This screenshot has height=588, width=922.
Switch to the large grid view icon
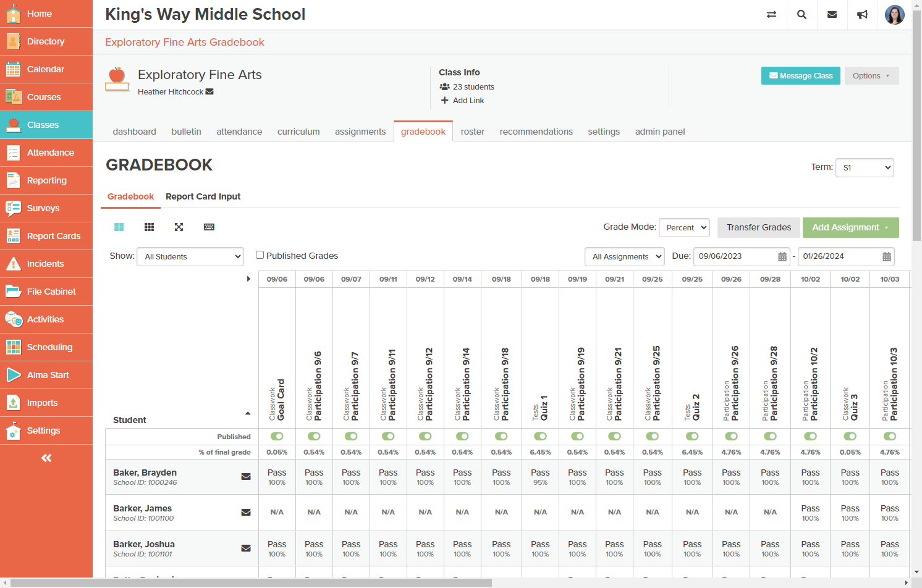coord(119,227)
